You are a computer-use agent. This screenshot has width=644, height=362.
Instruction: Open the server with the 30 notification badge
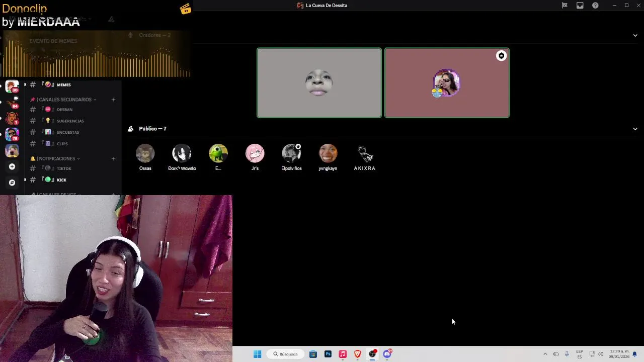[x=12, y=86]
